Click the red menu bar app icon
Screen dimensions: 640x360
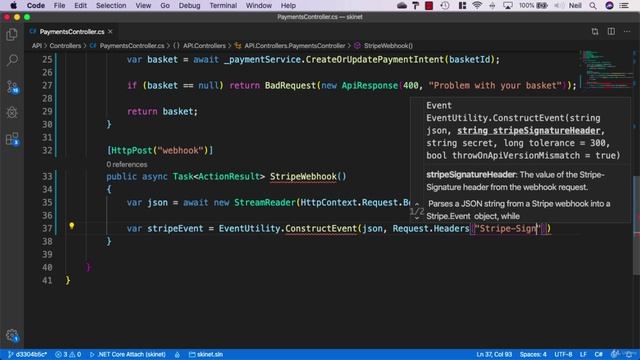click(x=429, y=6)
